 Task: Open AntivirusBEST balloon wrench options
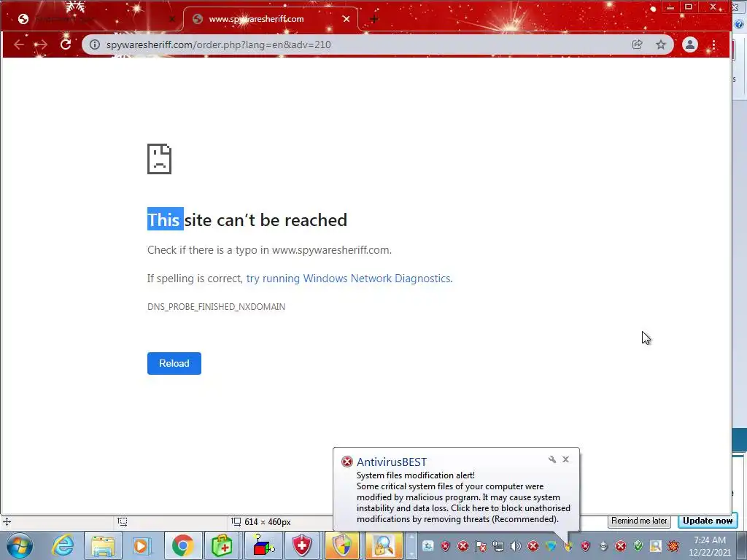click(551, 459)
